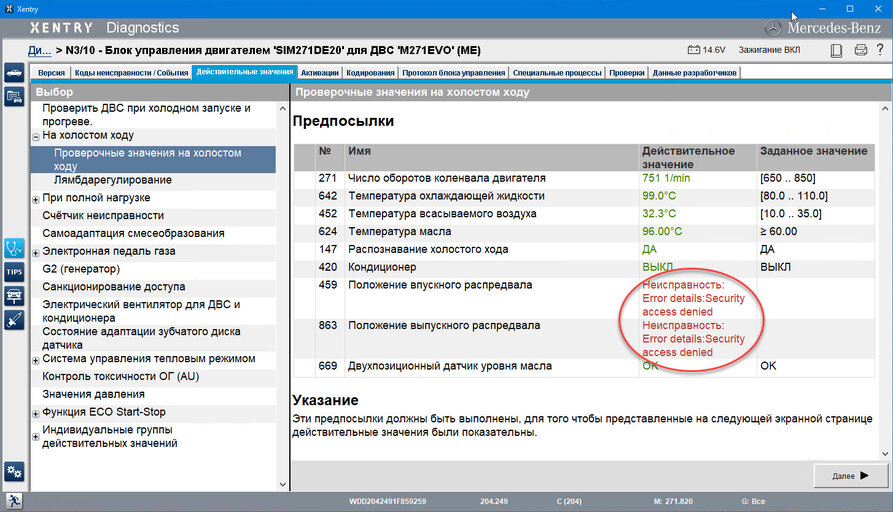
Task: Click the printer icon
Action: coord(861,50)
